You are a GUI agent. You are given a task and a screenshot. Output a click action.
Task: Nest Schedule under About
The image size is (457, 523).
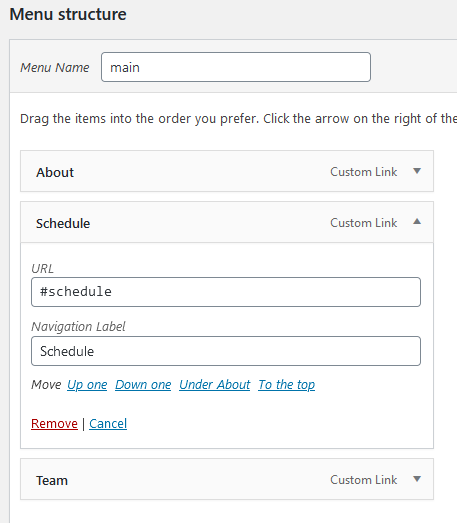click(x=214, y=385)
